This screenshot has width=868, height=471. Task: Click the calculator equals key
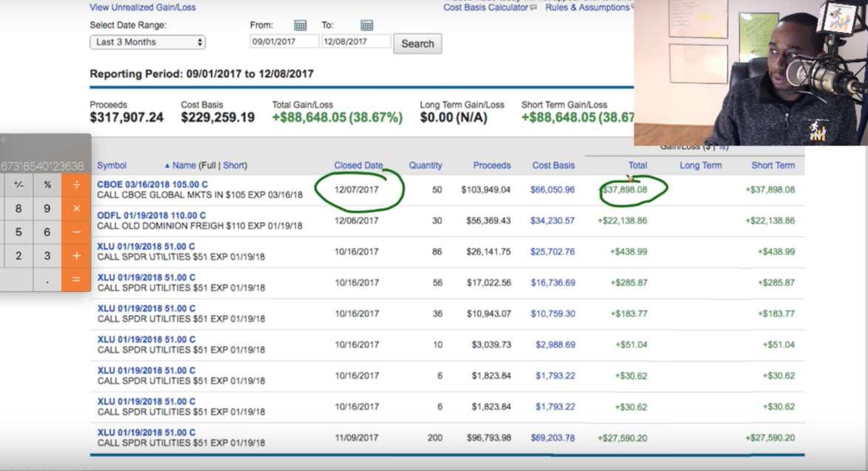(x=76, y=280)
